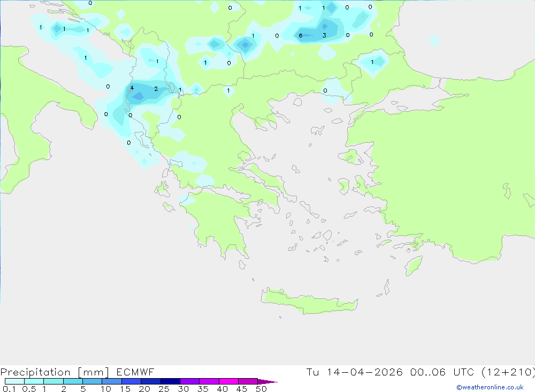Select the 45–50 mm legend color swatch

coord(248,381)
